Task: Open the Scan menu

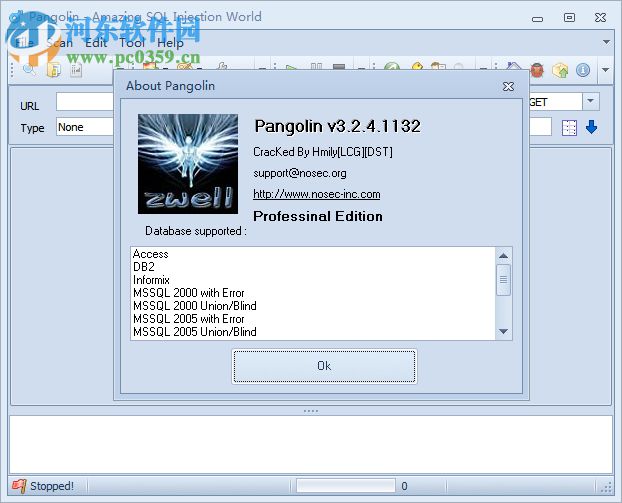Action: (x=60, y=43)
